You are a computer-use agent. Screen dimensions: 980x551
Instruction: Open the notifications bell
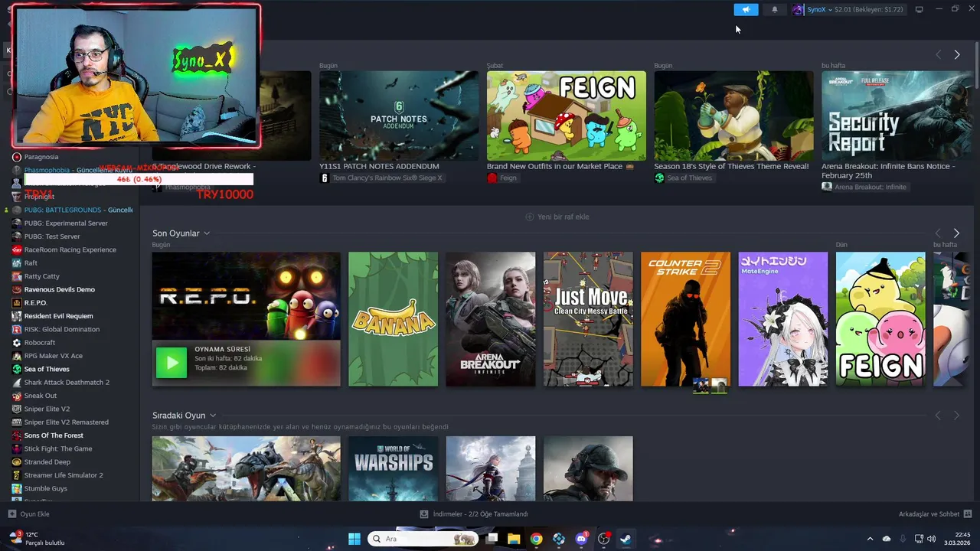pyautogui.click(x=774, y=9)
